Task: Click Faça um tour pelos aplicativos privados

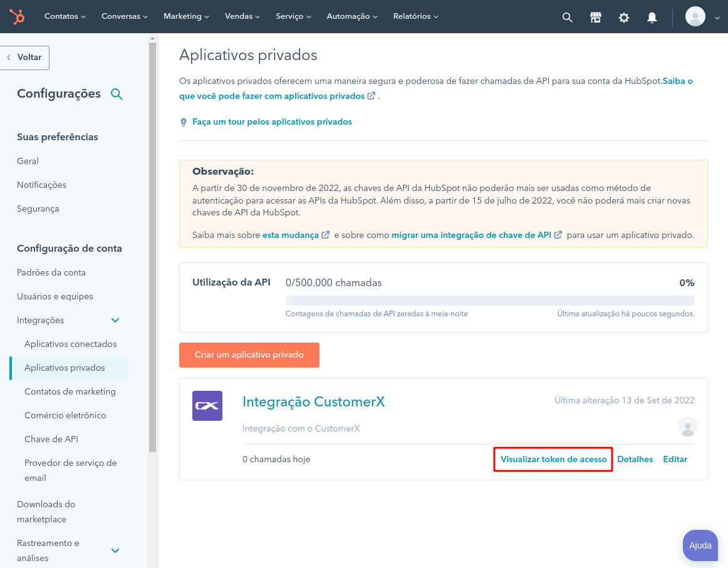Action: click(x=272, y=122)
